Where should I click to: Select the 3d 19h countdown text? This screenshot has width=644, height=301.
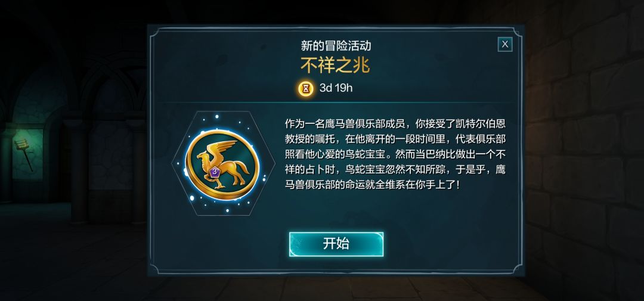(336, 88)
